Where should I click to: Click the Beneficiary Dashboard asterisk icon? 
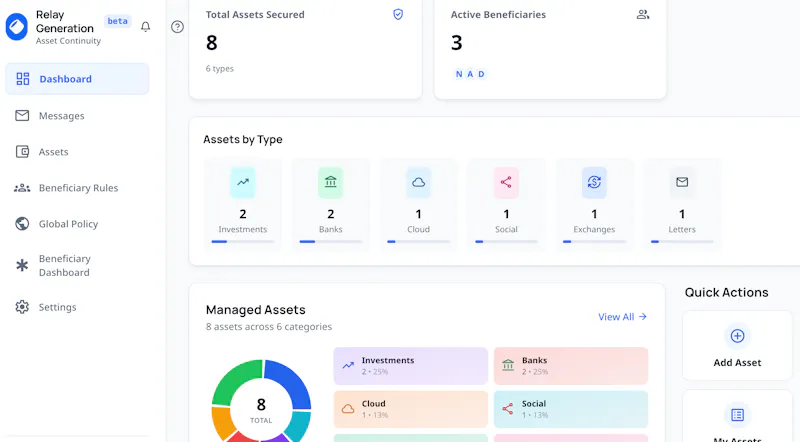point(22,265)
